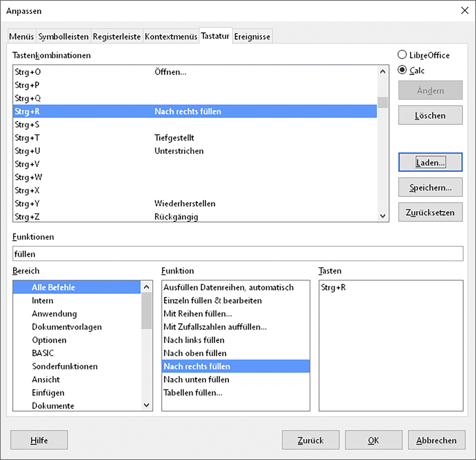476x460 pixels.
Task: Select function Einzeln füllen & bearbeiten
Action: coord(236,300)
